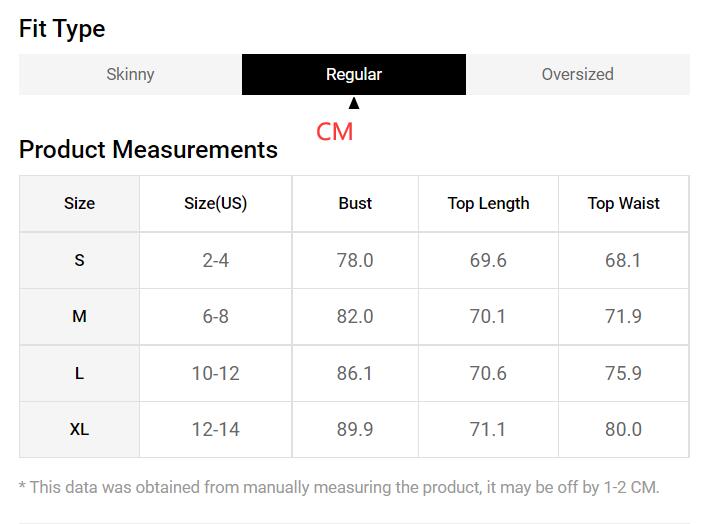Screen dimensions: 715x524
Task: Click the Top Length column header
Action: 488,203
